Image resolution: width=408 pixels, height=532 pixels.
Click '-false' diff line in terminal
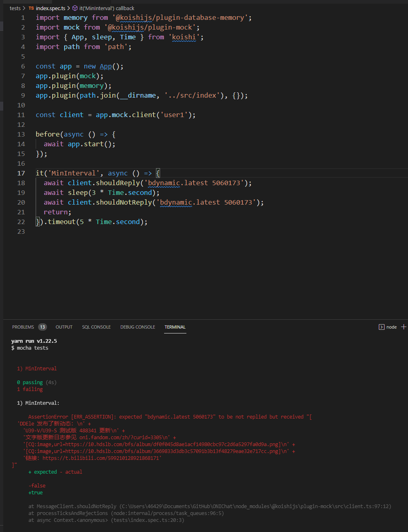click(x=37, y=485)
